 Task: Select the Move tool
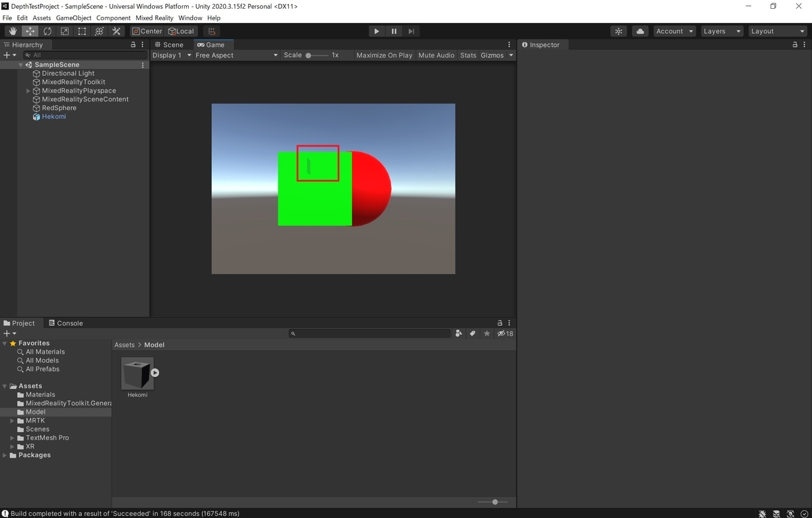(30, 31)
